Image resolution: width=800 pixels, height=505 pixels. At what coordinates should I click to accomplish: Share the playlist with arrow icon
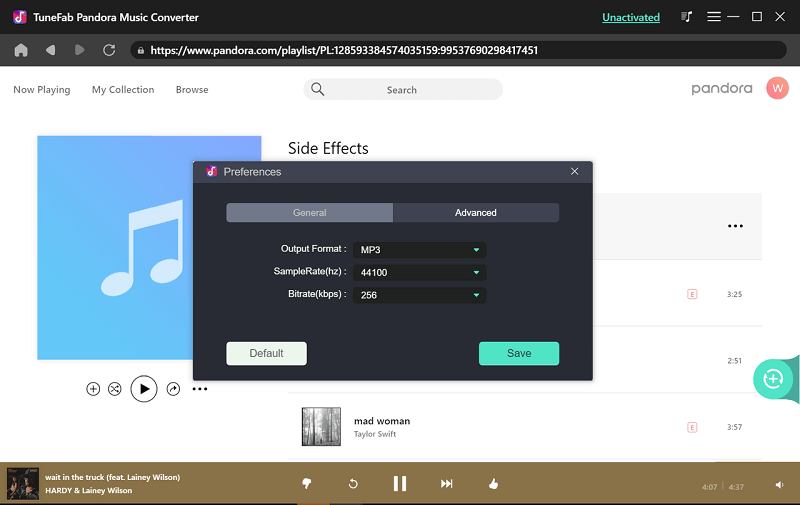coord(173,389)
